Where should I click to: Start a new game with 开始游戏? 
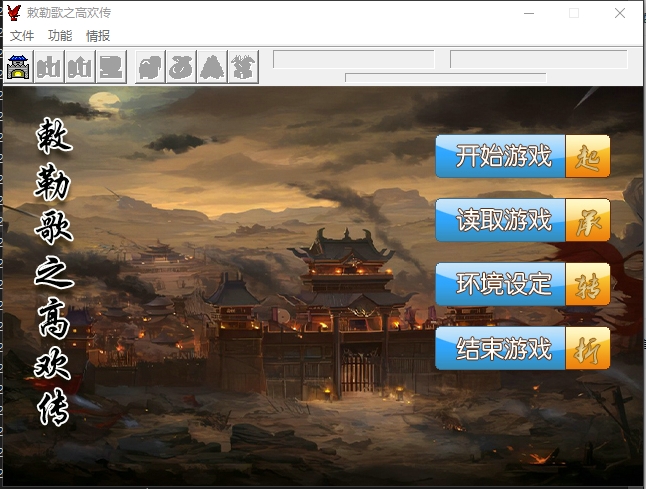click(x=522, y=157)
